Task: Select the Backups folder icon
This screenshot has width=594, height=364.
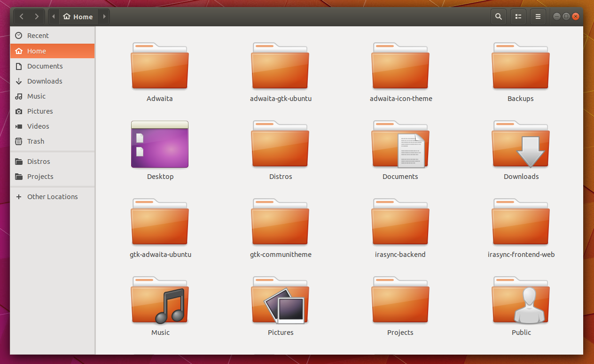Action: click(521, 66)
